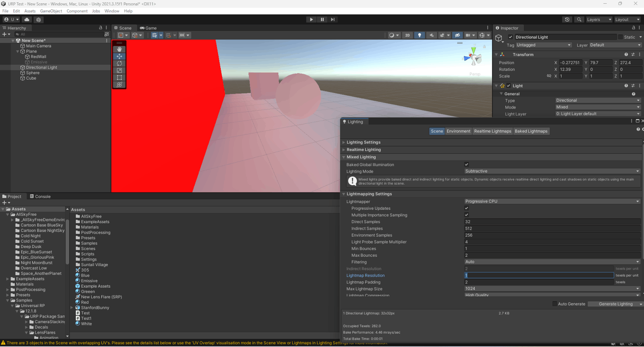Collapse the Plane object in Hierarchy
The height and width of the screenshot is (347, 644).
[17, 51]
